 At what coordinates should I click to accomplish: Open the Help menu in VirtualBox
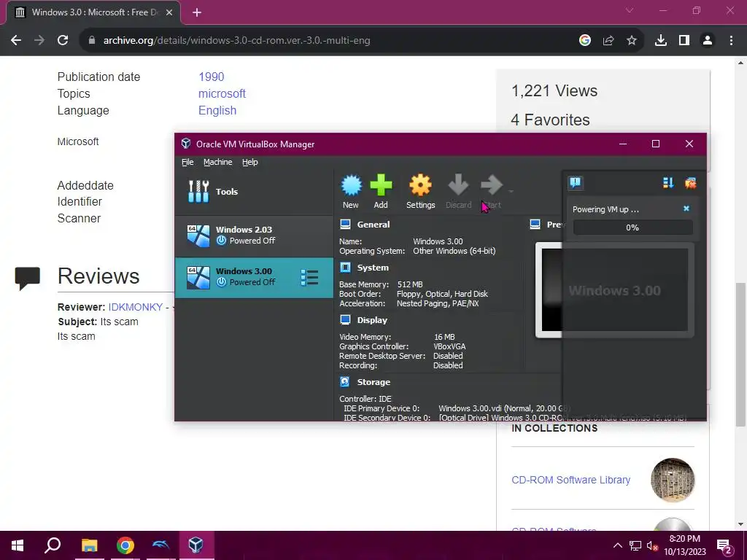[x=249, y=162]
